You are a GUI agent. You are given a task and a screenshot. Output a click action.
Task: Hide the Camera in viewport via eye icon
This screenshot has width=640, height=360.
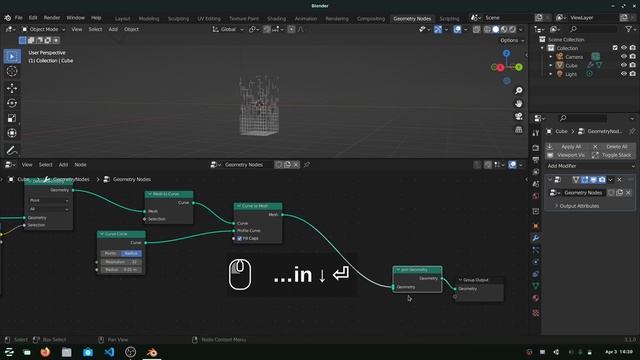(x=624, y=57)
